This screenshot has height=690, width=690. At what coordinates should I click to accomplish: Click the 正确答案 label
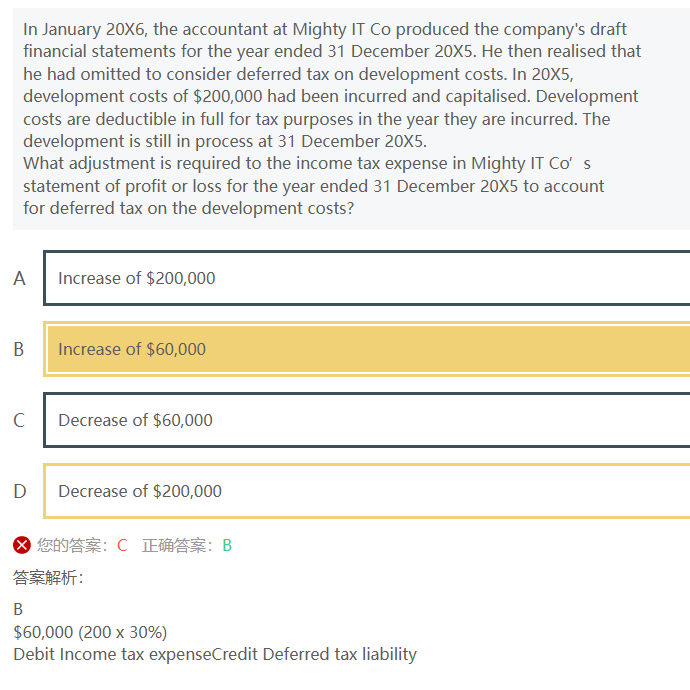tap(177, 545)
